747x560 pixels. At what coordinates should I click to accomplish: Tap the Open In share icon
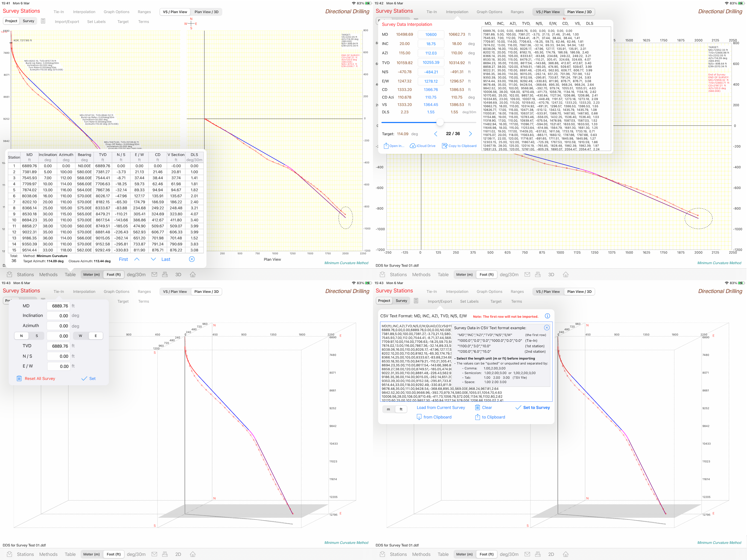[386, 146]
